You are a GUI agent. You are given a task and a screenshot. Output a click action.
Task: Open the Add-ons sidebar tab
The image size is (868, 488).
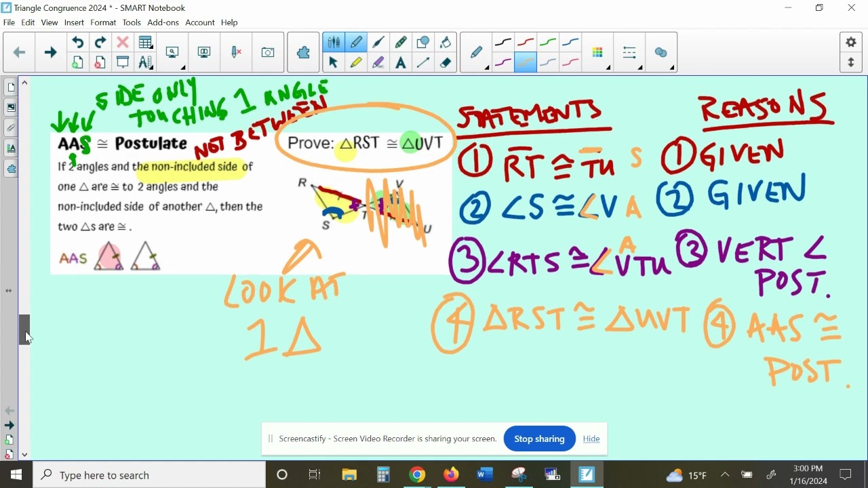11,169
